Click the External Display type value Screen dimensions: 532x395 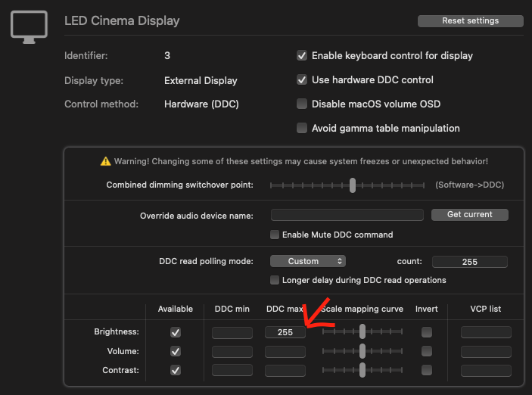pos(201,81)
